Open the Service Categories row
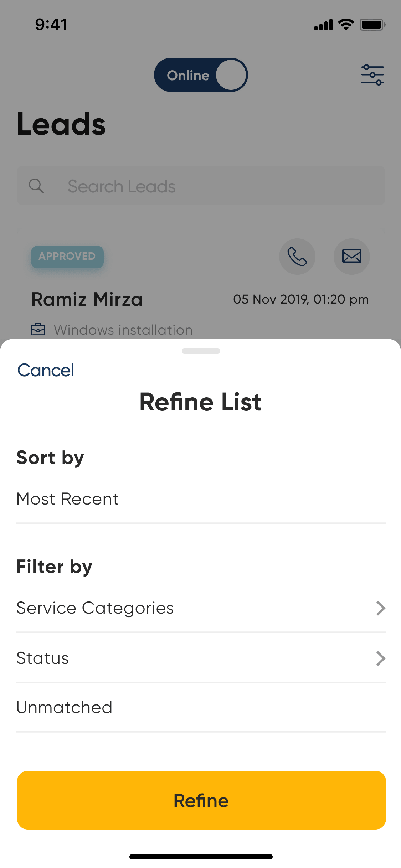The height and width of the screenshot is (868, 401). tap(95, 608)
